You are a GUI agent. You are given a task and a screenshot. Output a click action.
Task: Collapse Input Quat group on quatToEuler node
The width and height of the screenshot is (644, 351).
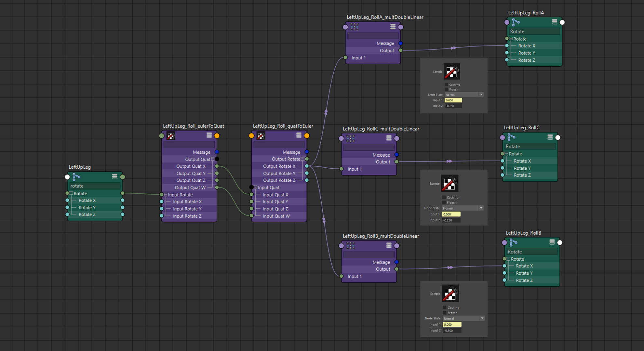pyautogui.click(x=256, y=188)
